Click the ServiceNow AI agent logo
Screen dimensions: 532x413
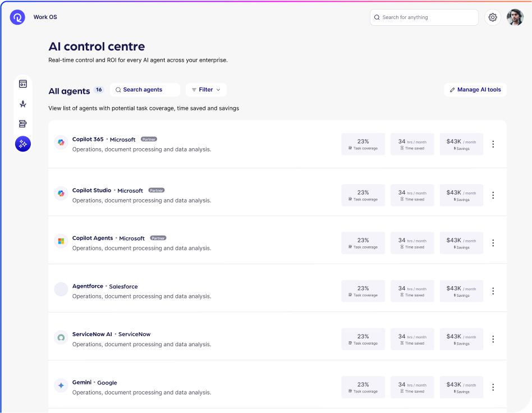point(61,337)
